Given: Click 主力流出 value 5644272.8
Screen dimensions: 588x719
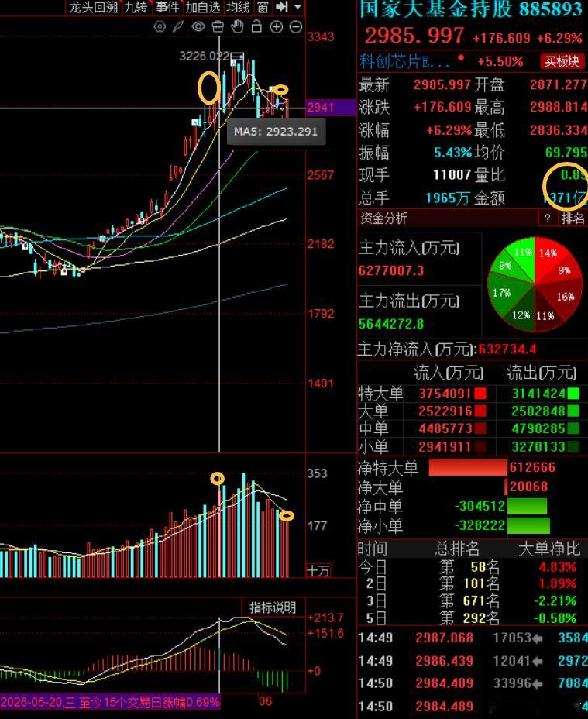Looking at the screenshot, I should pos(391,324).
